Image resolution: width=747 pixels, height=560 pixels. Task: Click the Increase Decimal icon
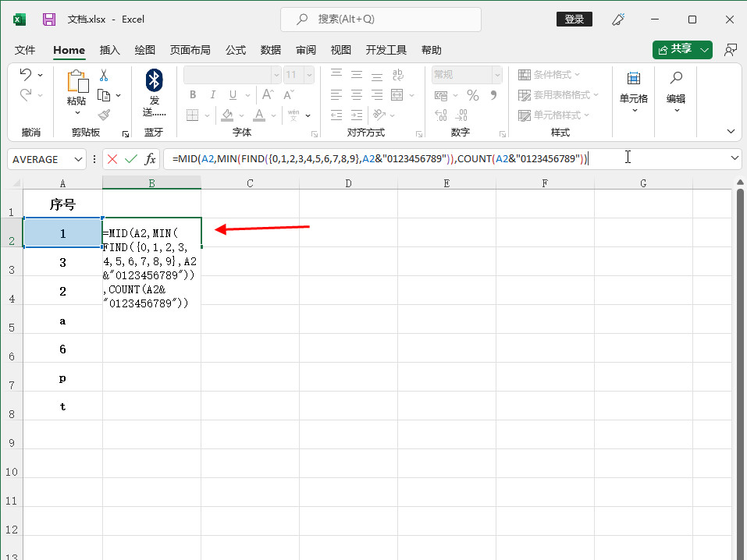coord(441,115)
